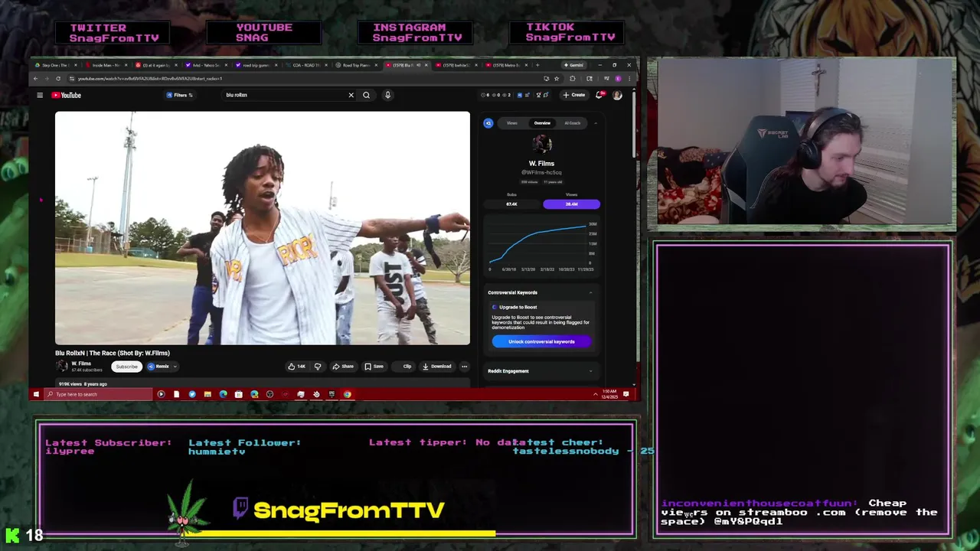
Task: Open more actions ellipsis below video
Action: click(x=464, y=367)
